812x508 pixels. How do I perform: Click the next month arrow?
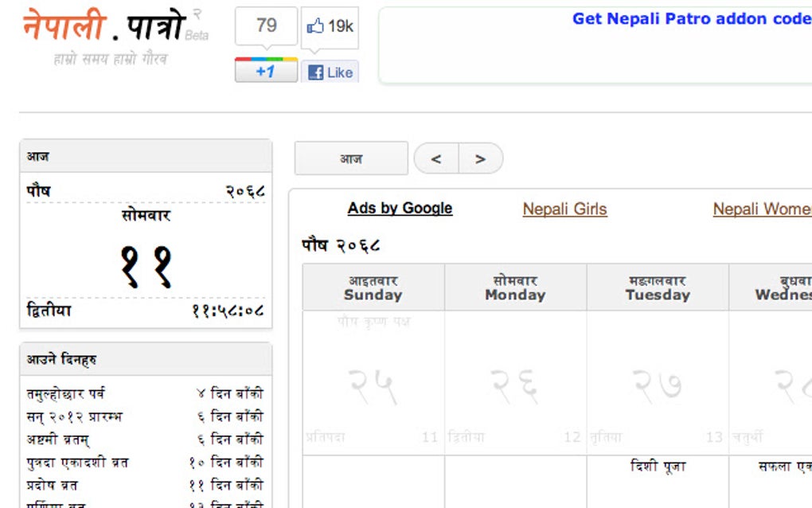click(481, 158)
